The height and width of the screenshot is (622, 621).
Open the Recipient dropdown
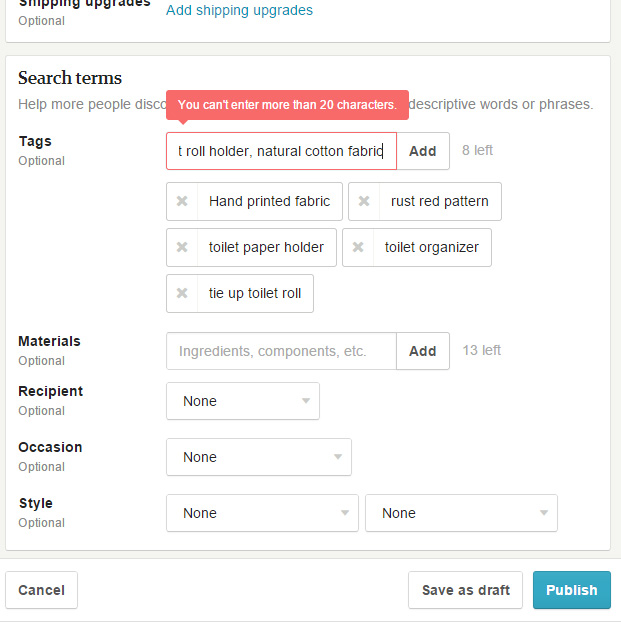pos(243,401)
